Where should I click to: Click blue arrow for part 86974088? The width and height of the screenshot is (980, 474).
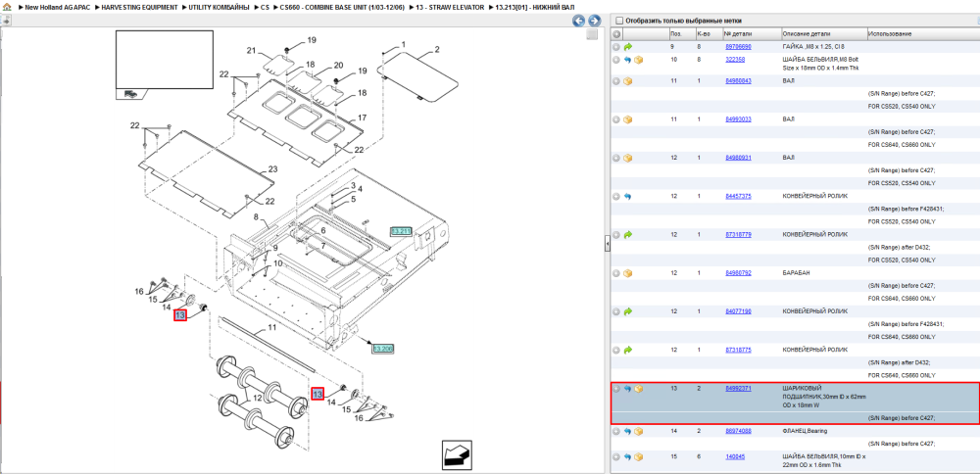(x=628, y=431)
